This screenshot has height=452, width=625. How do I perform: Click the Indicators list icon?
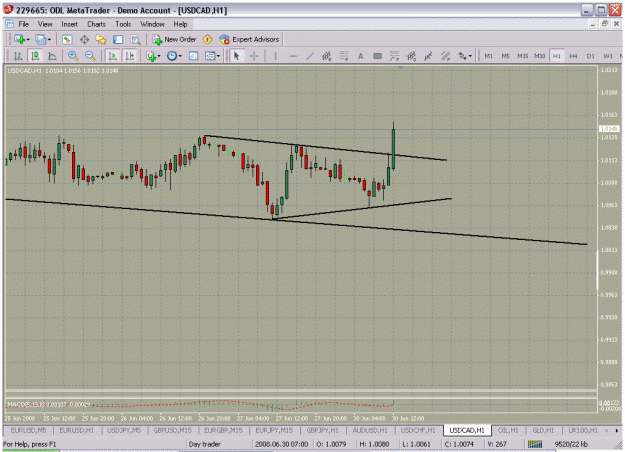pyautogui.click(x=151, y=56)
